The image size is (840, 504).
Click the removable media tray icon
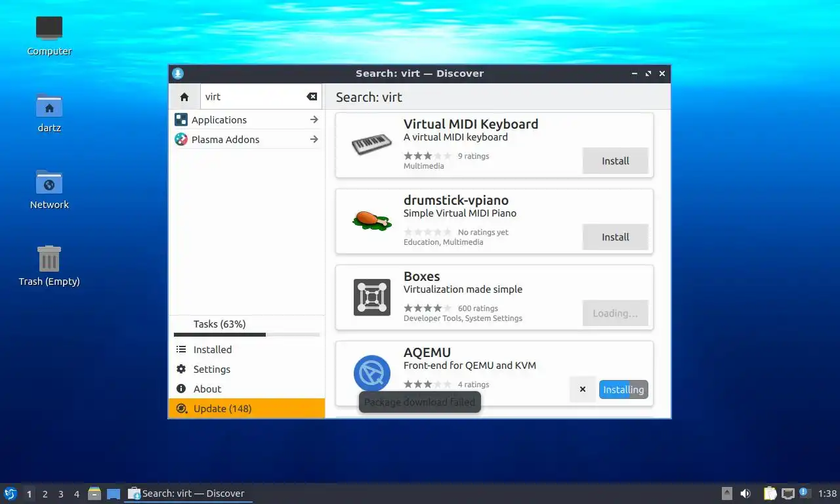[x=726, y=493]
